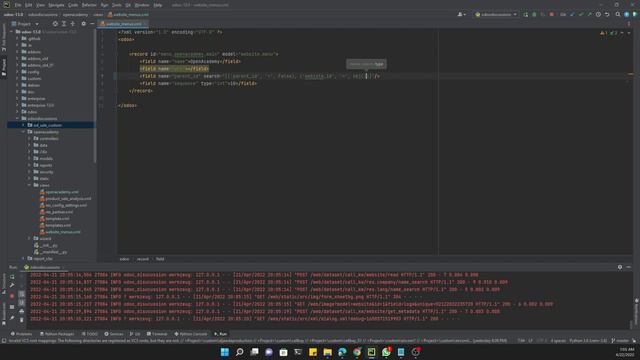This screenshot has height=360, width=640.
Task: Expand all nodes in Project panel
Action: click(x=64, y=24)
